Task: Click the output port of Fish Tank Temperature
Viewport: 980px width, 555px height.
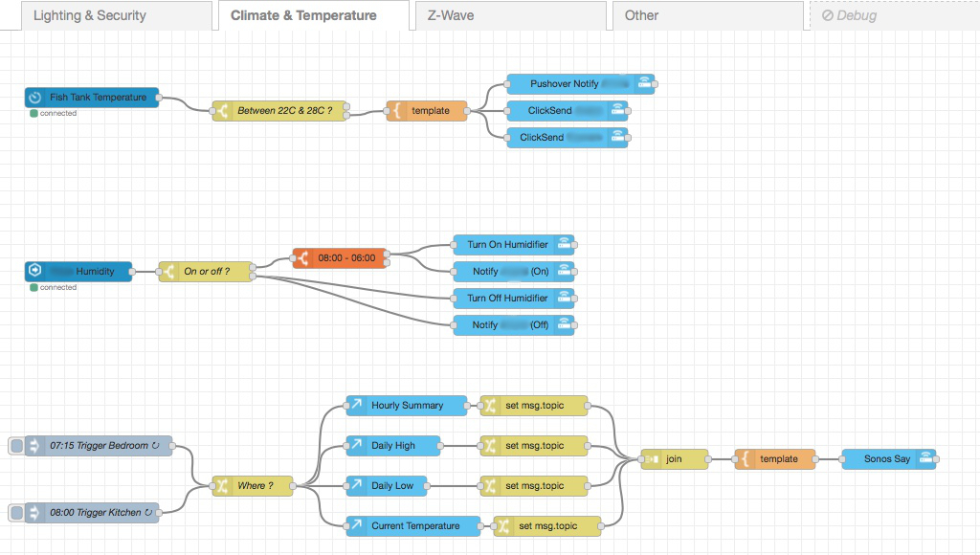Action: click(x=159, y=98)
